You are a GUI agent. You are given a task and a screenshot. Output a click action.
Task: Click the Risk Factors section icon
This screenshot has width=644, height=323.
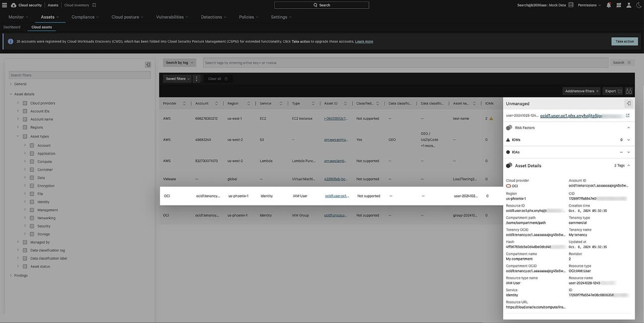pyautogui.click(x=509, y=128)
